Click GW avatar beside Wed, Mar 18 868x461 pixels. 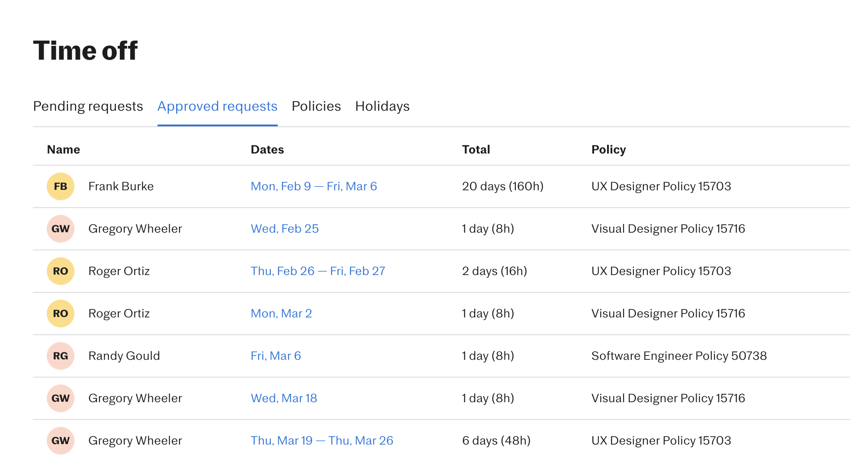(x=61, y=398)
